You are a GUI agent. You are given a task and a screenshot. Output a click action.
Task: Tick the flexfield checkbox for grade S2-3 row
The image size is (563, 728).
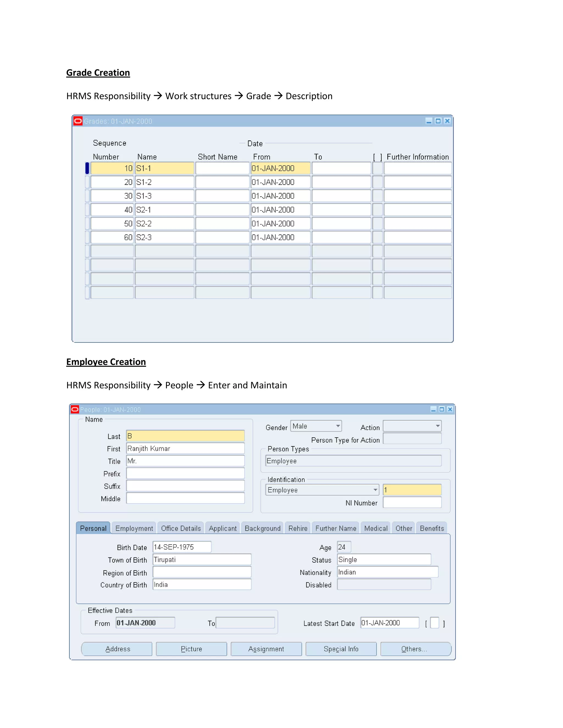tap(377, 237)
